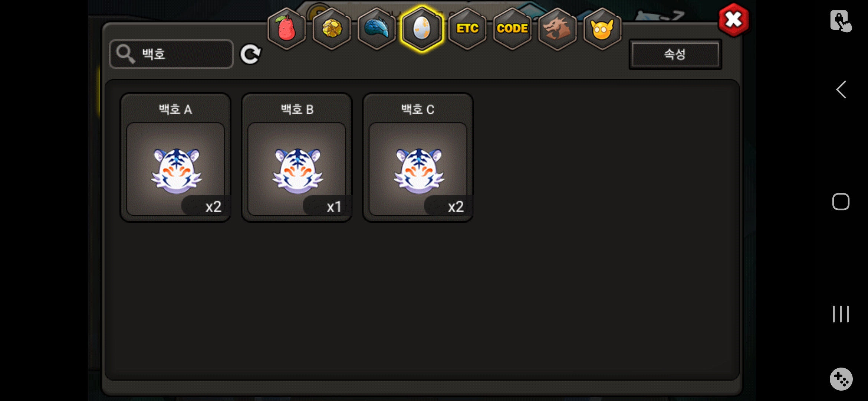
Task: Click the magnifying glass search icon
Action: point(125,54)
